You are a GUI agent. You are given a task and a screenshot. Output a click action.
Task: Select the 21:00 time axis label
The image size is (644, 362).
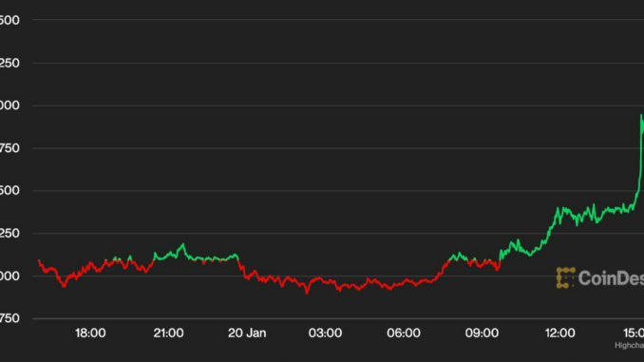tap(168, 333)
